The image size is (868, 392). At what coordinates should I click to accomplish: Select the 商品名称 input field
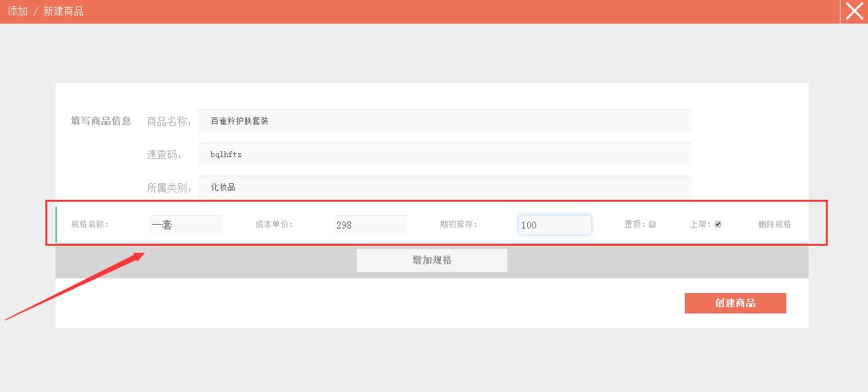(x=445, y=121)
